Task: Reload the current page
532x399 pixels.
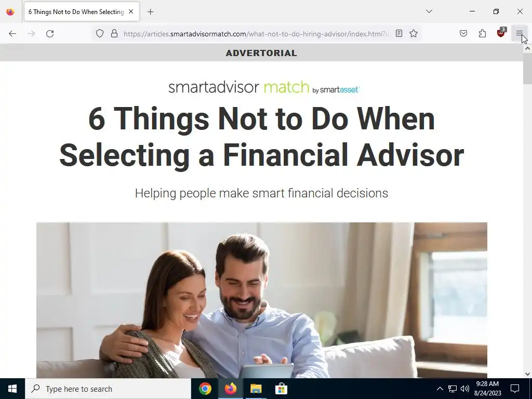Action: tap(50, 34)
